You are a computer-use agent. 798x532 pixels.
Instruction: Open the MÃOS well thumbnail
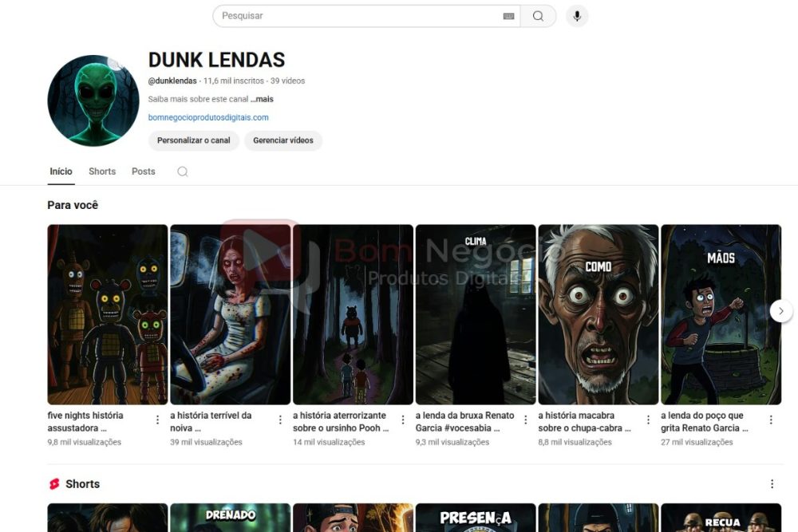[721, 314]
